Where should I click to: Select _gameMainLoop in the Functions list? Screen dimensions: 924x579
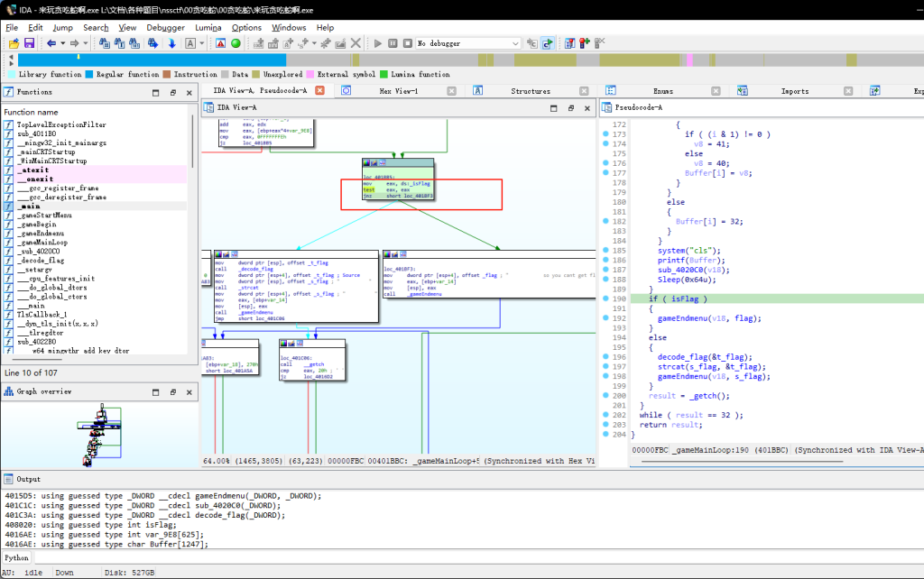coord(42,242)
